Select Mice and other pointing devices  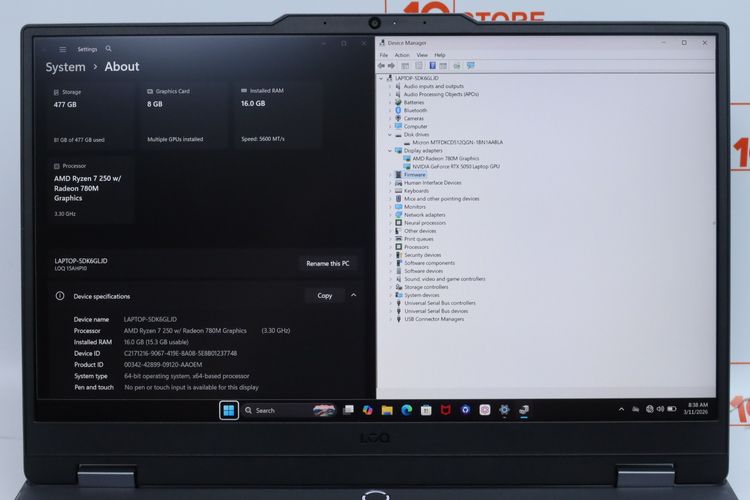441,199
